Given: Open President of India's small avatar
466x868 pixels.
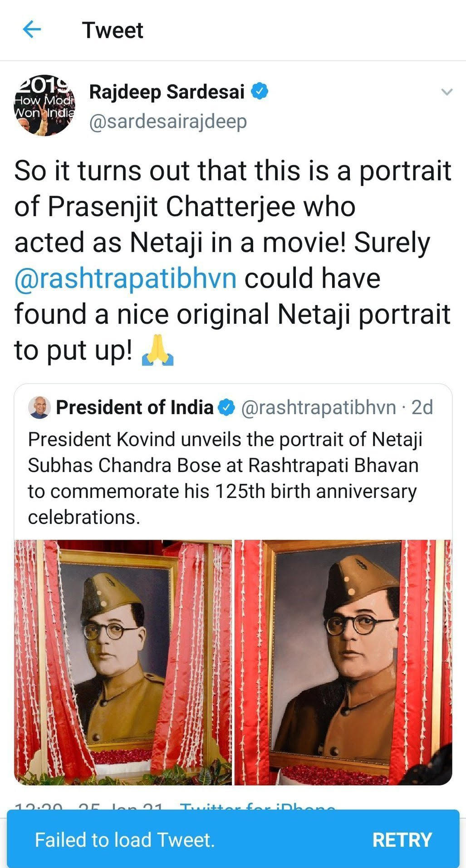Looking at the screenshot, I should point(39,407).
